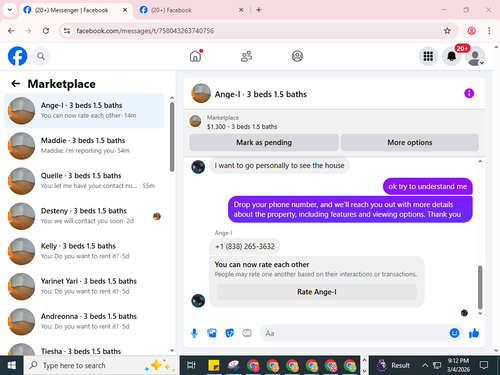Viewport: 500px width, 375px height.
Task: Click the 'ok try to understand me' message
Action: pos(428,187)
